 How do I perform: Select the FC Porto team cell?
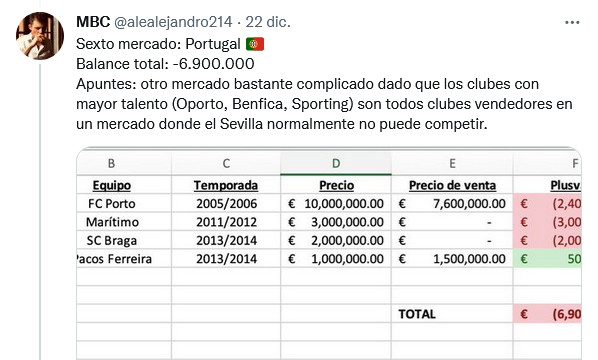pyautogui.click(x=112, y=204)
